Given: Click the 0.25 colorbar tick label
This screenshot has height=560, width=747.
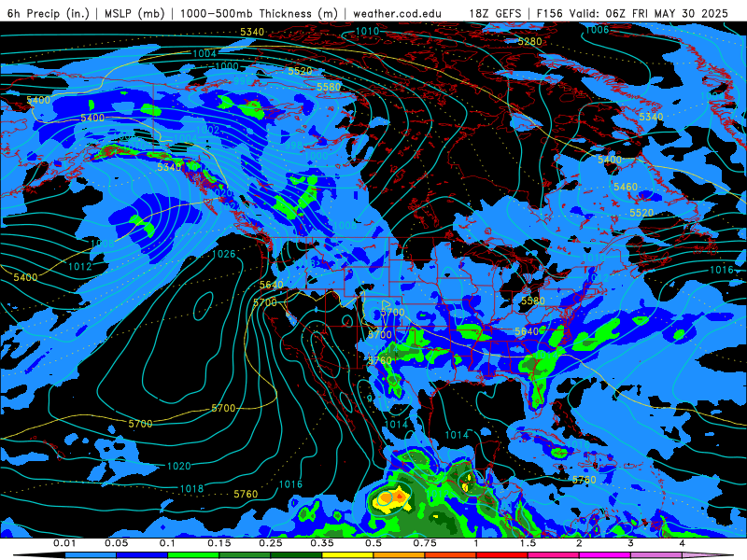Looking at the screenshot, I should coord(271,543).
